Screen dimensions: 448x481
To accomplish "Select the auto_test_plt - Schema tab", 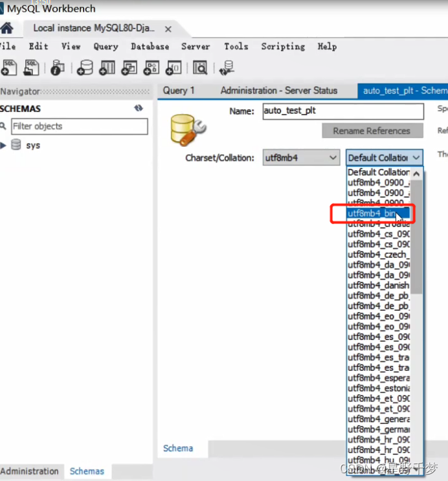I will (x=403, y=91).
